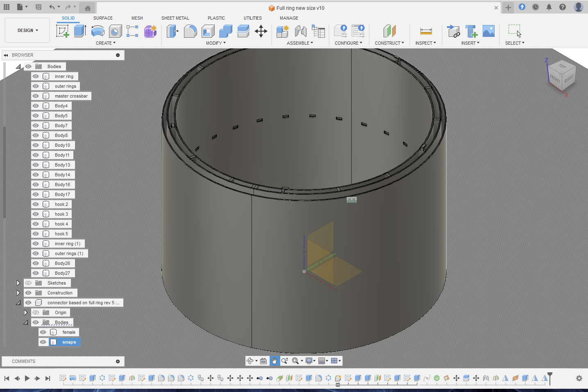Select the Move/Copy tool

(261, 31)
